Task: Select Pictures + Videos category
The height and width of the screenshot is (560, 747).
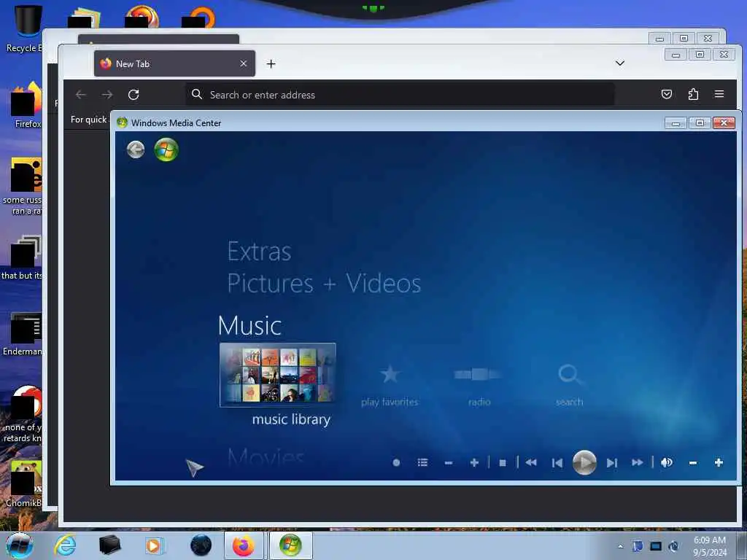Action: click(x=324, y=284)
